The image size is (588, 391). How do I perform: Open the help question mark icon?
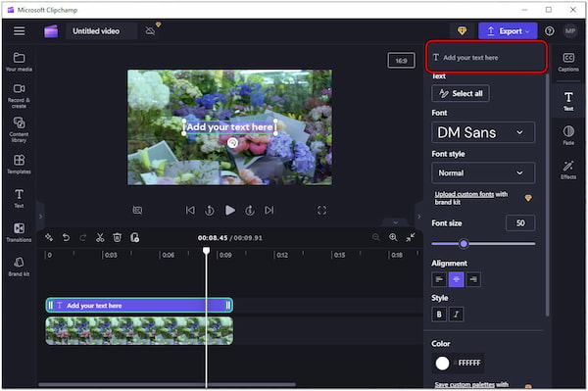point(550,31)
